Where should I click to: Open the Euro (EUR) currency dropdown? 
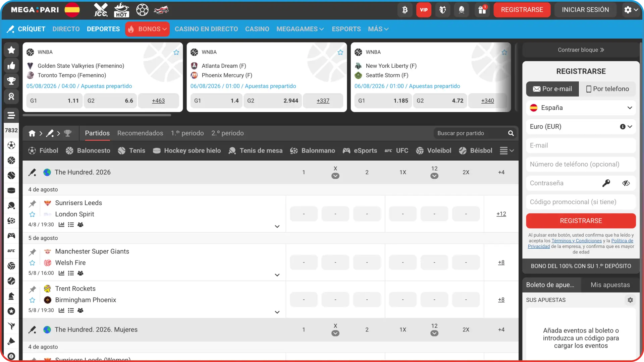581,127
